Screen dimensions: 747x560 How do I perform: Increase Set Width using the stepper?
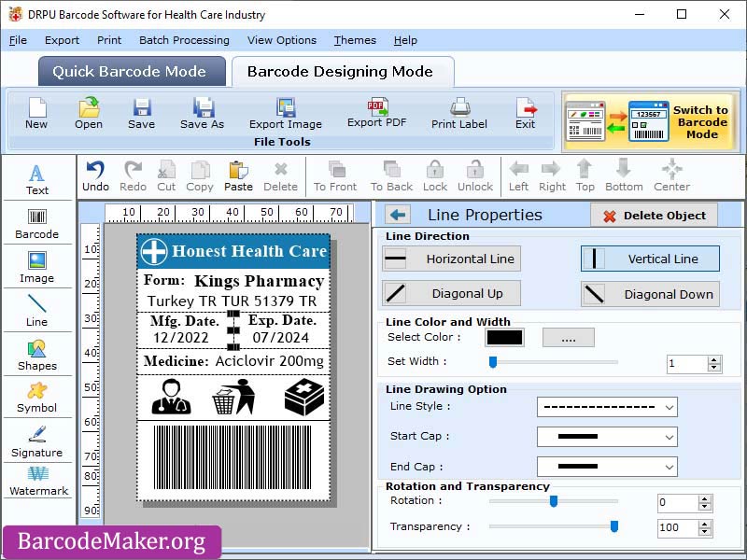click(713, 357)
